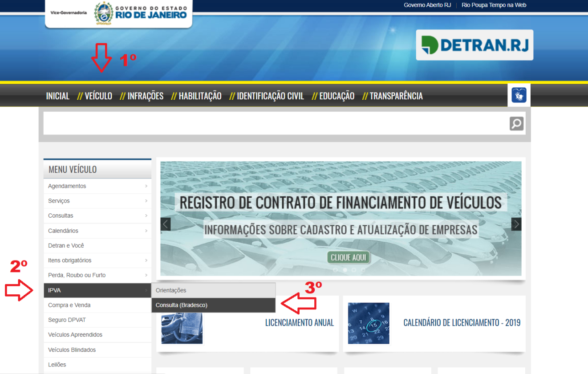Click the Itens obrigatórios menu label
The width and height of the screenshot is (588, 374).
pos(70,260)
